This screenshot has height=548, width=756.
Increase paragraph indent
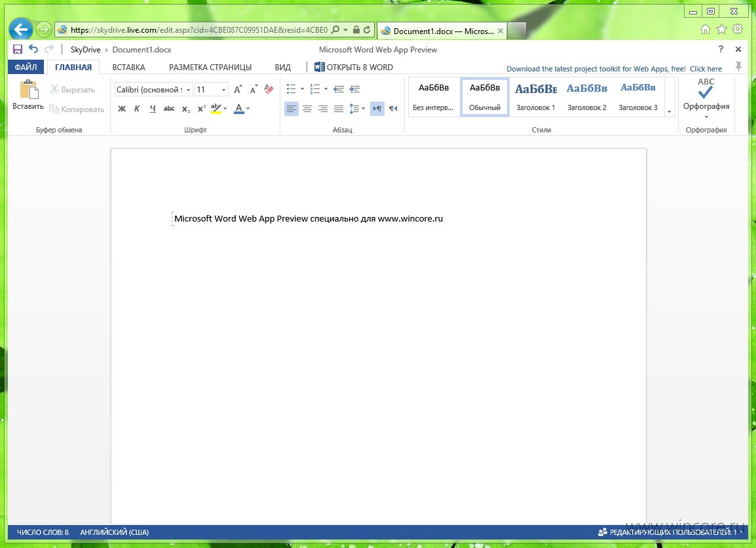click(x=354, y=88)
